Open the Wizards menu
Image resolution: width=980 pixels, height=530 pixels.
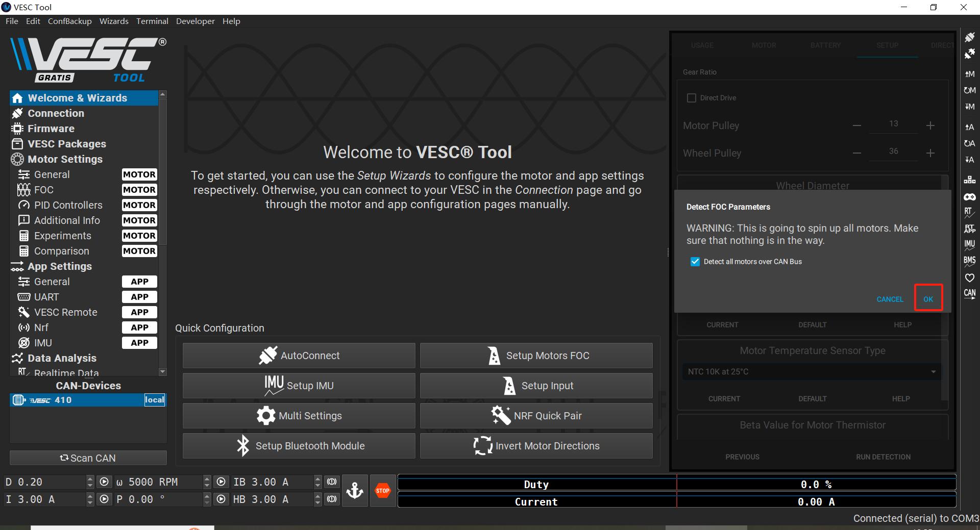pyautogui.click(x=114, y=21)
